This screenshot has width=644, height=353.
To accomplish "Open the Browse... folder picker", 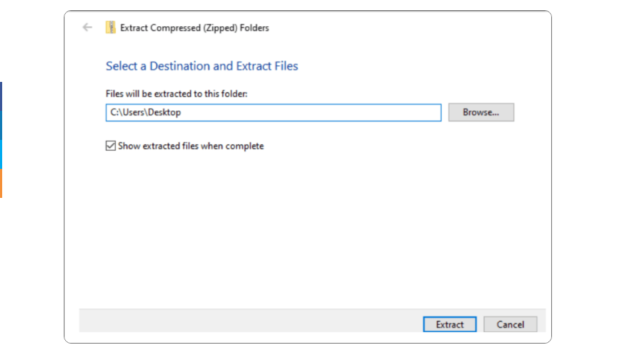I will [481, 112].
